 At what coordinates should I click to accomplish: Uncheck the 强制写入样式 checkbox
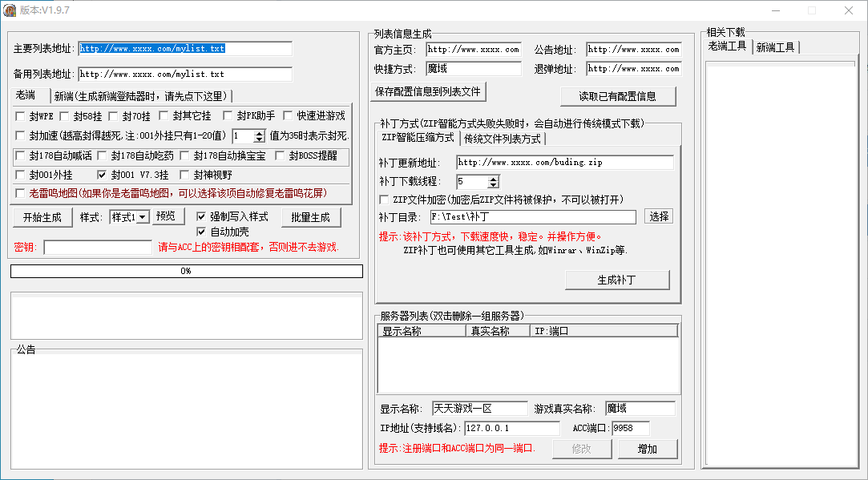click(201, 216)
